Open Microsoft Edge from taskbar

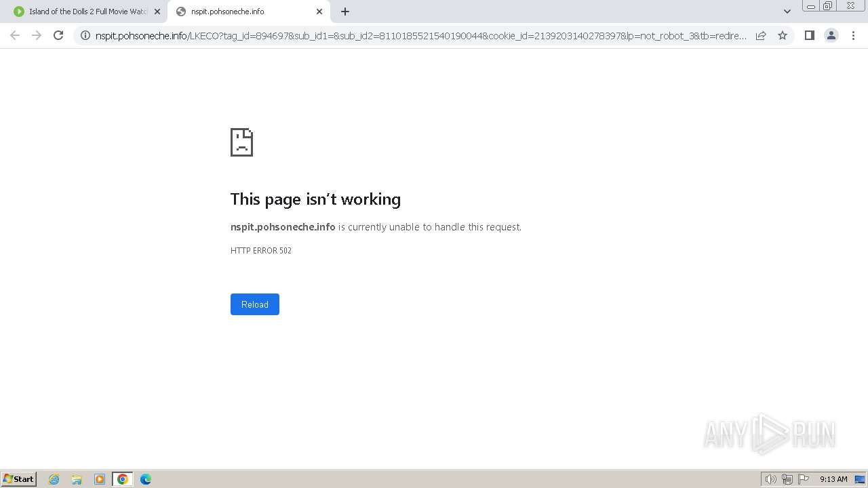tap(146, 479)
